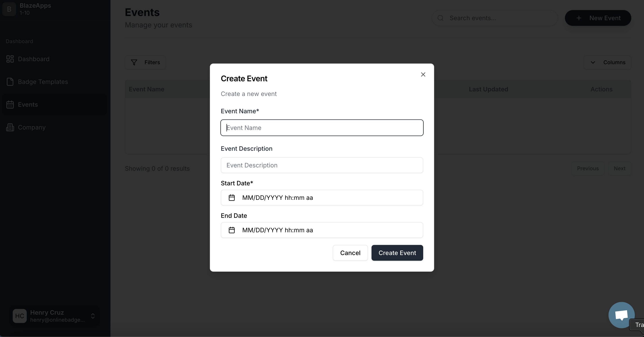The height and width of the screenshot is (337, 644).
Task: Open the Henry Cruz account switcher chevron
Action: (x=93, y=316)
